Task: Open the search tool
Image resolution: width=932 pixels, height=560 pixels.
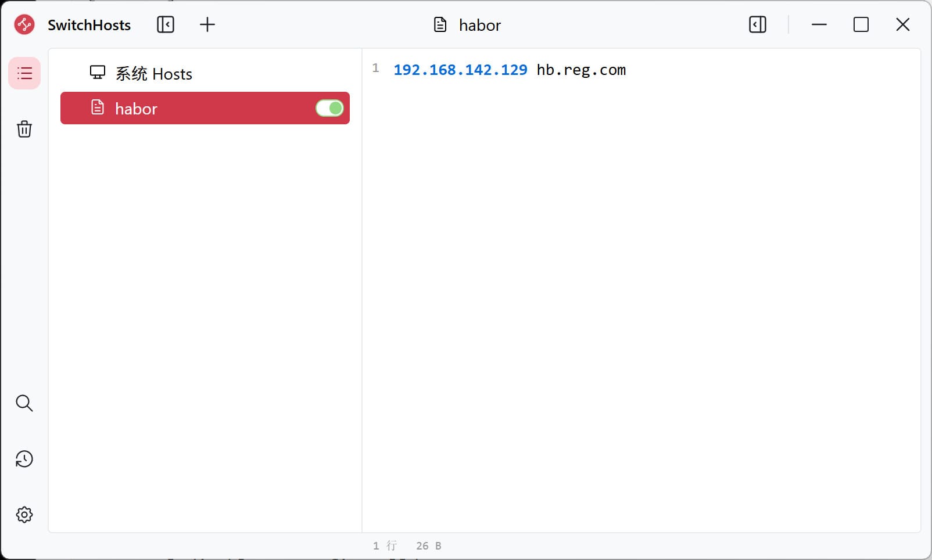Action: pos(24,403)
